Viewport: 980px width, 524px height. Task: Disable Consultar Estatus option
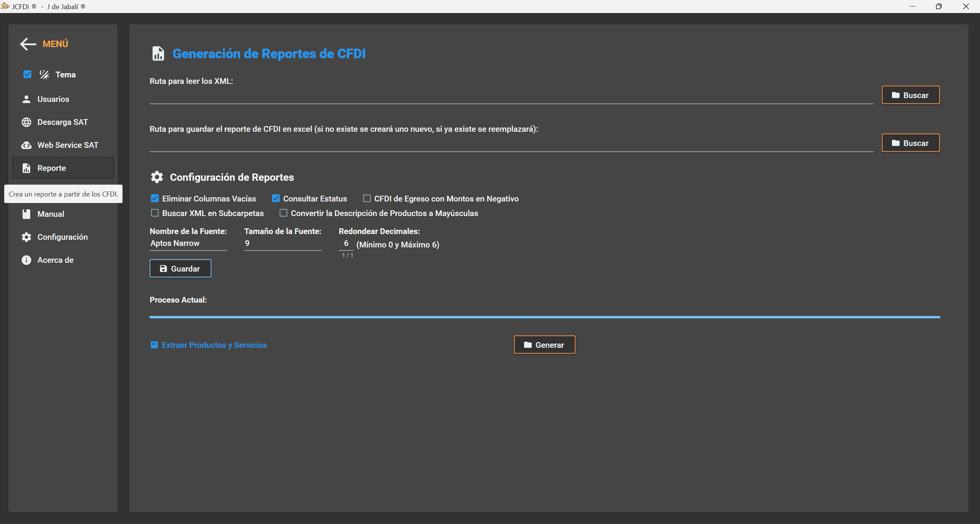tap(276, 198)
